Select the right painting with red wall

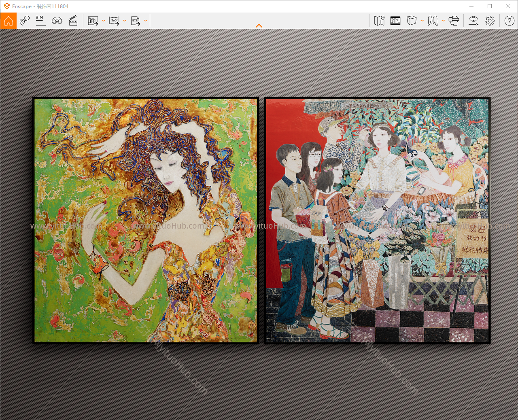(377, 221)
